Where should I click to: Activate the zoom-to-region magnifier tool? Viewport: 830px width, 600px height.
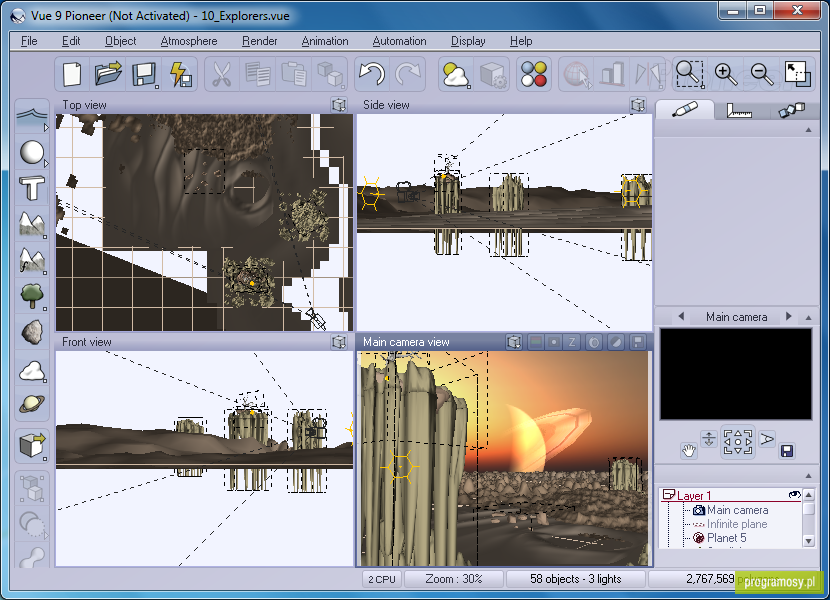tap(689, 74)
